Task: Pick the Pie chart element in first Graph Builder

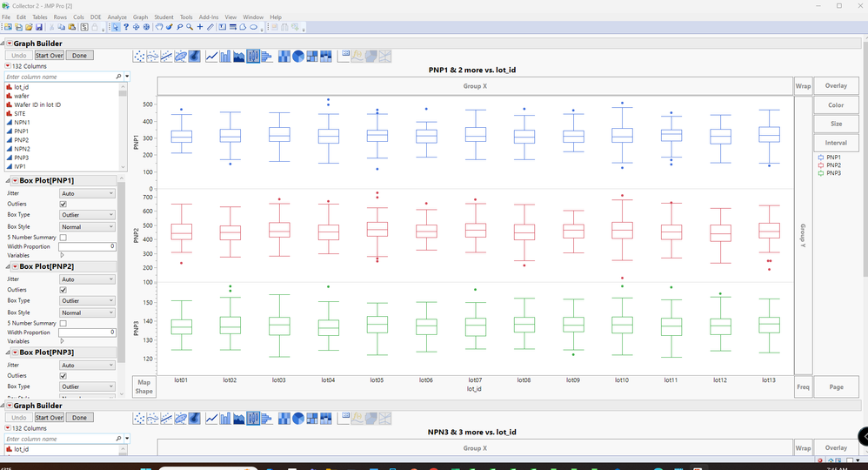Action: tap(297, 56)
